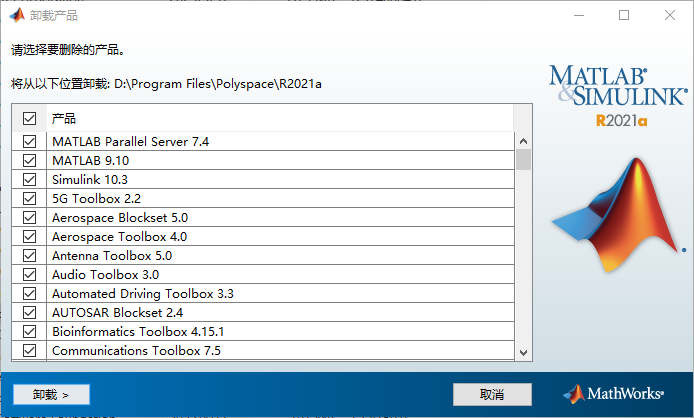Click the uninstall path D:\Program Files\Polyspace\R2021a text
This screenshot has width=694, height=418.
tap(218, 84)
